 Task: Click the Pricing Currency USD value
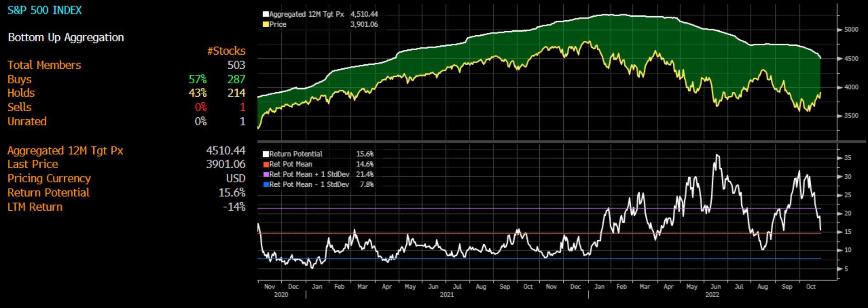235,179
